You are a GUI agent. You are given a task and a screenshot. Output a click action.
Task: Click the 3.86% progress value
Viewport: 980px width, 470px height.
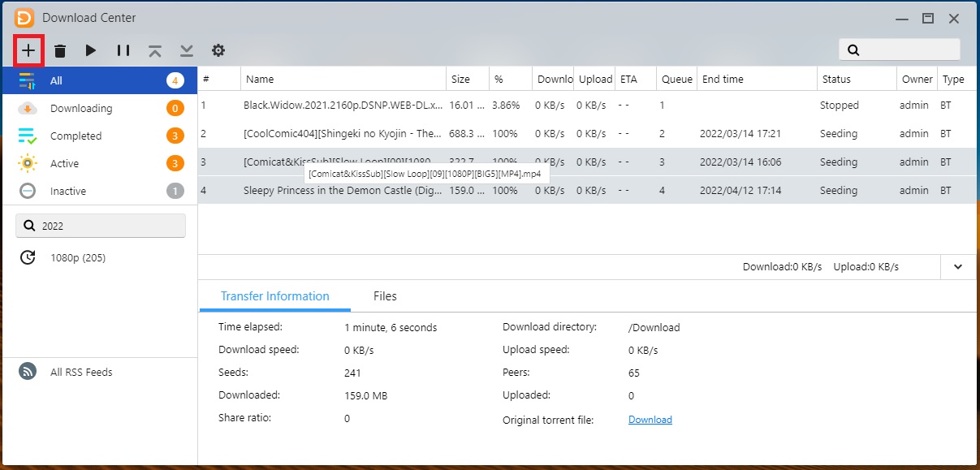tap(506, 105)
